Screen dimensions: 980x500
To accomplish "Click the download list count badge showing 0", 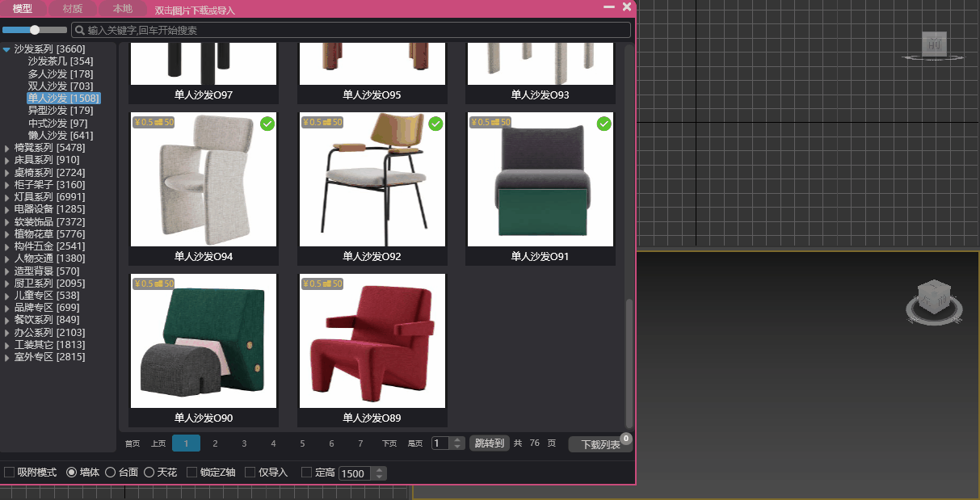I will [625, 438].
